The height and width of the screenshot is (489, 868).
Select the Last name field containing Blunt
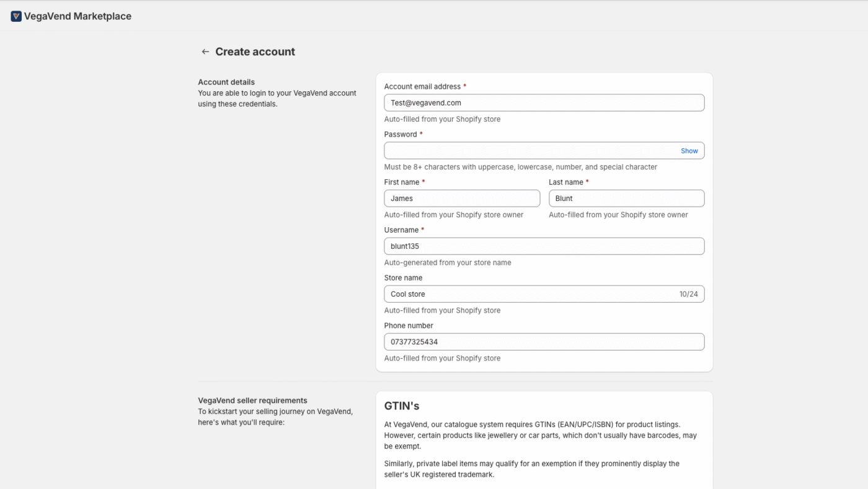(626, 199)
